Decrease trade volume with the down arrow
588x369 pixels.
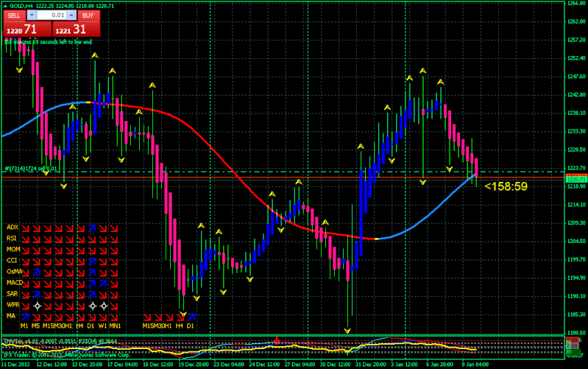click(32, 15)
